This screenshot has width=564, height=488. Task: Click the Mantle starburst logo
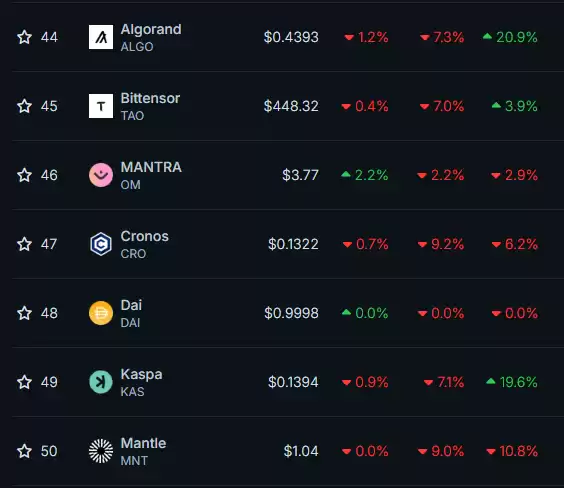click(101, 451)
